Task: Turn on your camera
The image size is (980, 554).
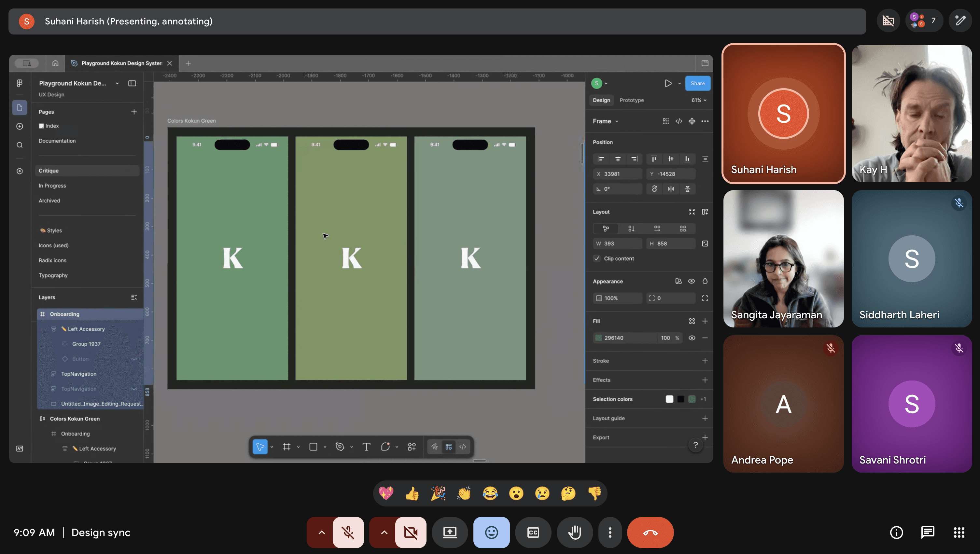Action: coord(411,532)
